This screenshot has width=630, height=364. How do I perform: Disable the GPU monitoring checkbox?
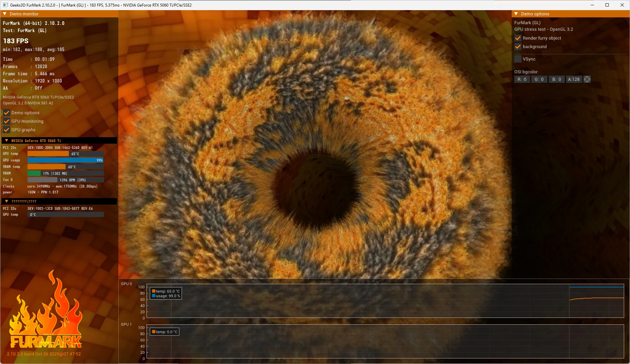click(6, 121)
